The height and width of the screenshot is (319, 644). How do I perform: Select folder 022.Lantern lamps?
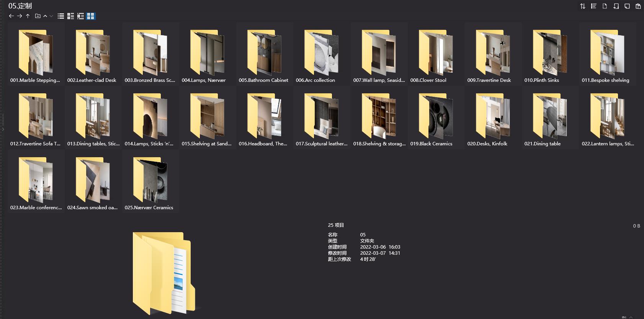pyautogui.click(x=608, y=117)
